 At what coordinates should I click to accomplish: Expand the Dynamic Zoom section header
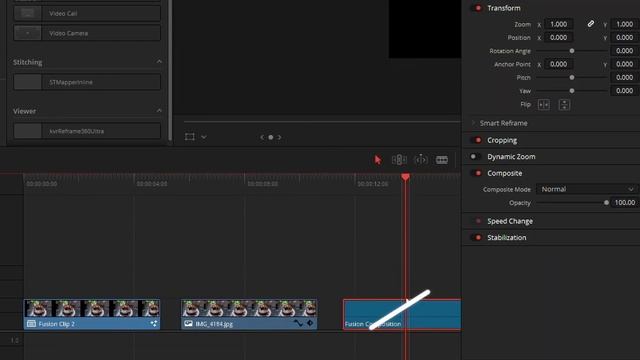click(x=511, y=157)
